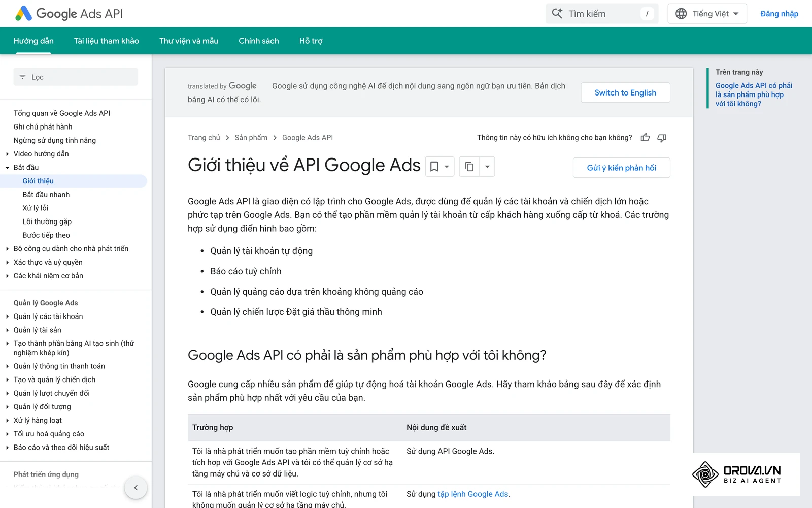Collapse the sidebar with the chevron button
This screenshot has width=812, height=508.
[136, 488]
